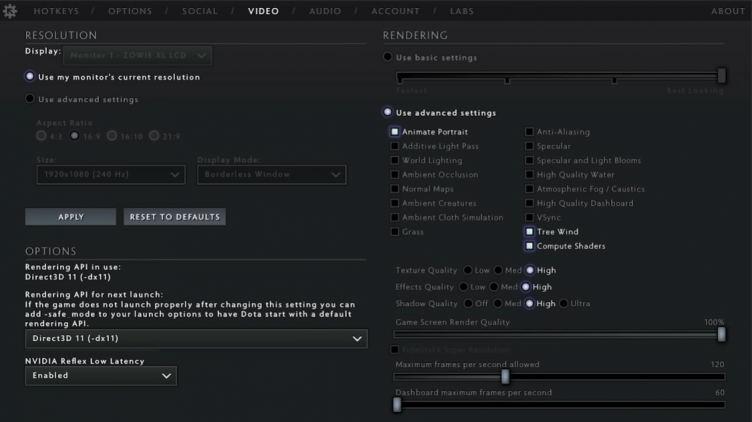752x422 pixels.
Task: Go to the About section
Action: 727,11
